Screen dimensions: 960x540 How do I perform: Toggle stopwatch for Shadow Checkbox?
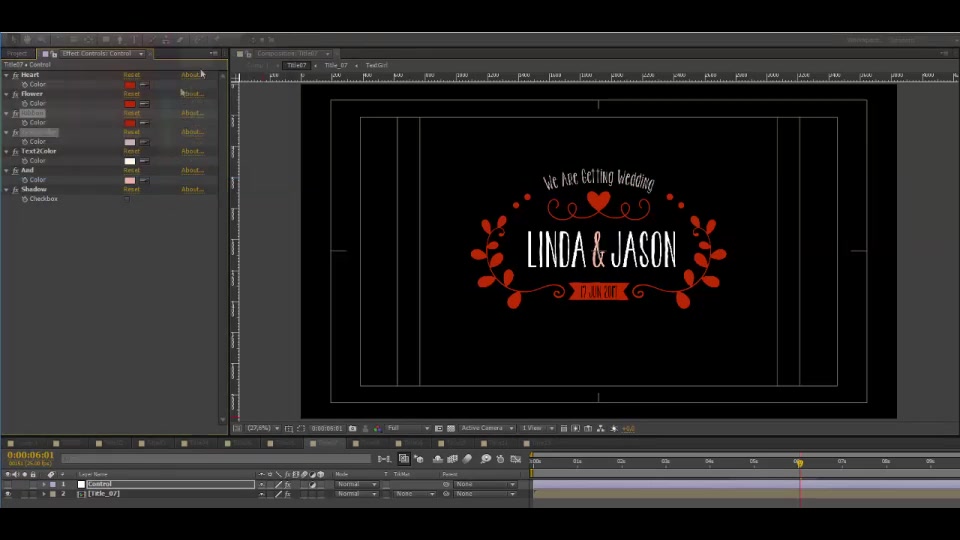[24, 199]
